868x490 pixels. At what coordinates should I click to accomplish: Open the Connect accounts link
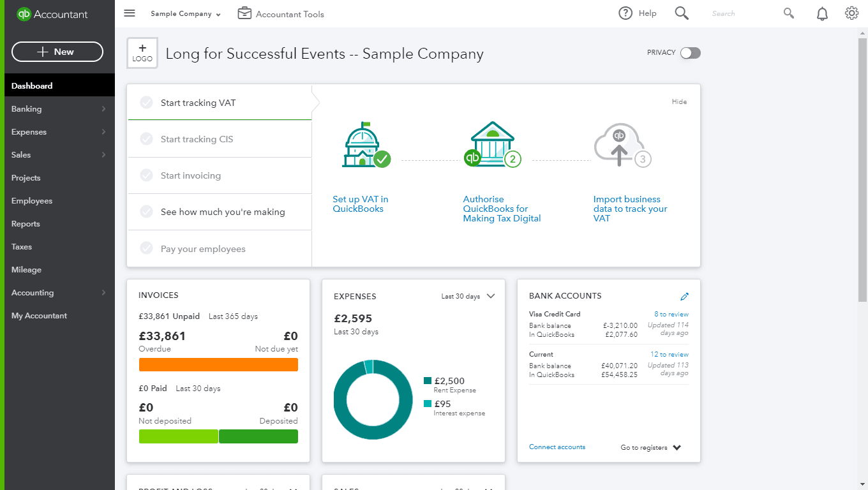[x=557, y=447]
